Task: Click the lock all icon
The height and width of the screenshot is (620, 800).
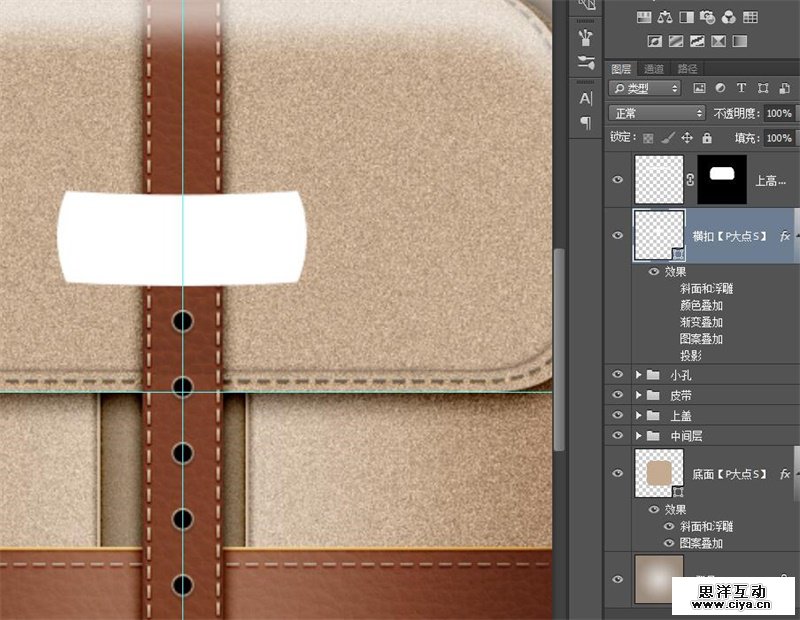Action: (x=707, y=138)
